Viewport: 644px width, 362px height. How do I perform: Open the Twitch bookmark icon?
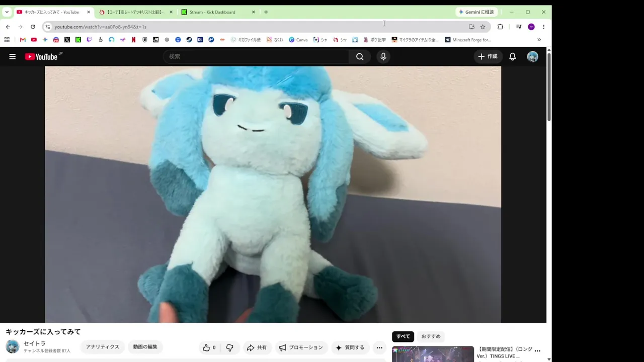click(89, 40)
